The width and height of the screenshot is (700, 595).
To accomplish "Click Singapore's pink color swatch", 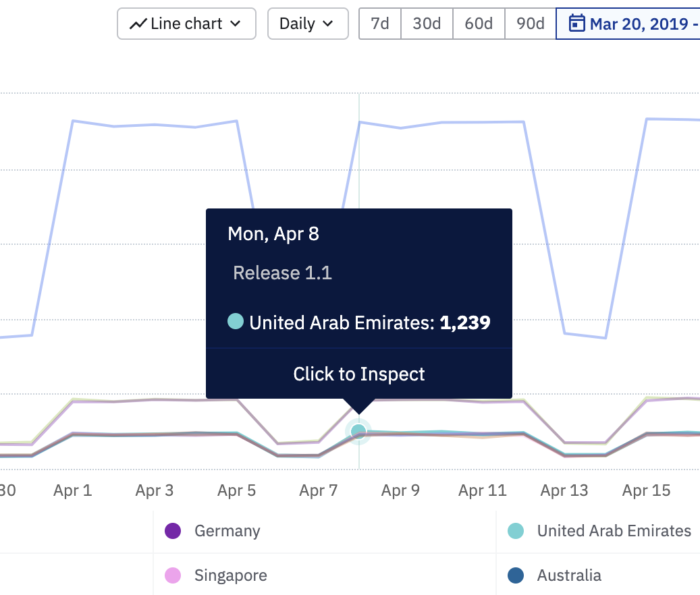I will [x=173, y=575].
